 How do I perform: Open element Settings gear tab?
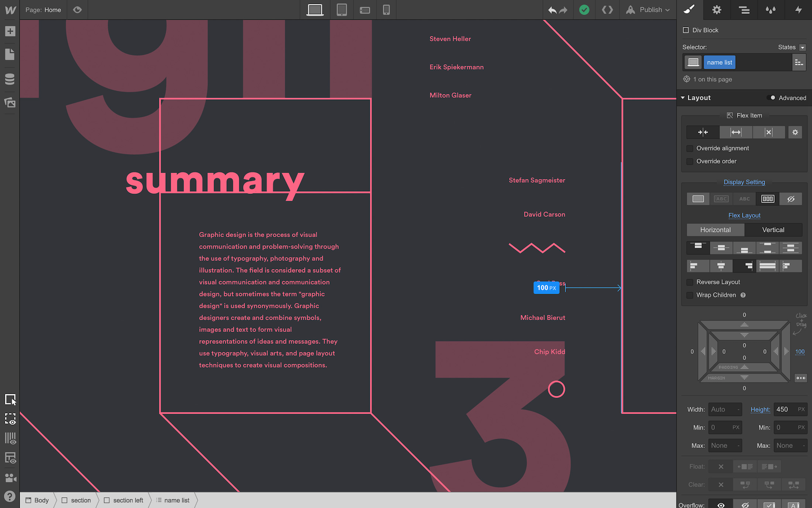coord(717,10)
